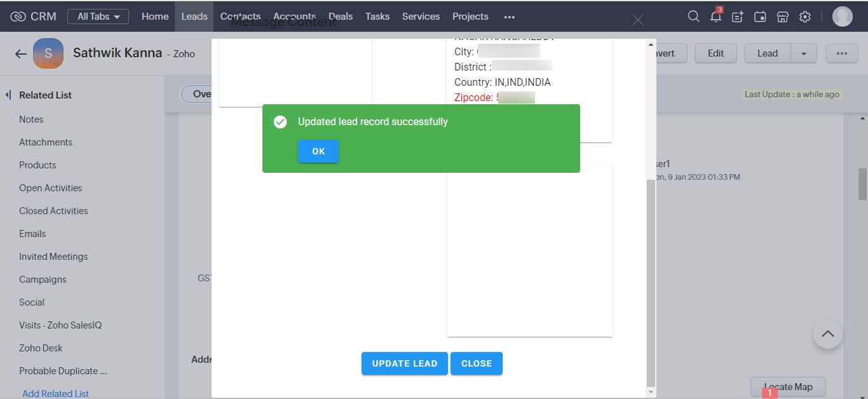This screenshot has width=868, height=399.
Task: Open the notifications bell icon
Action: tap(715, 17)
